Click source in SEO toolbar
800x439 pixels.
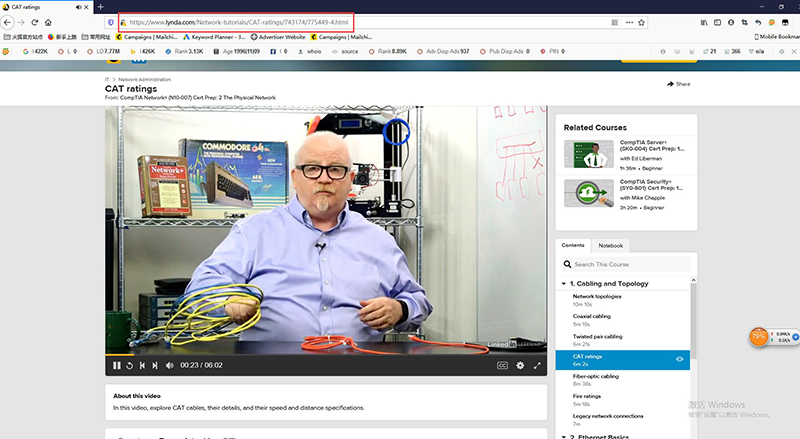pos(345,52)
